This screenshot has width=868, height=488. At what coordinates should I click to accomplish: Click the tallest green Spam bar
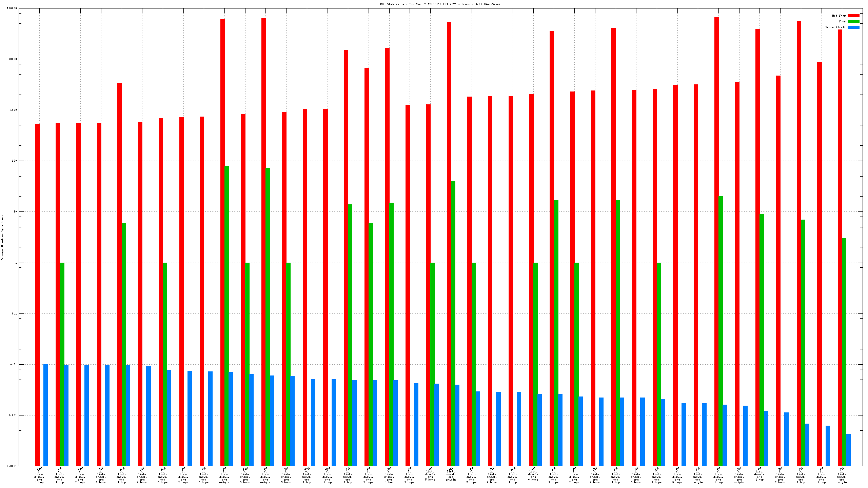(x=226, y=315)
